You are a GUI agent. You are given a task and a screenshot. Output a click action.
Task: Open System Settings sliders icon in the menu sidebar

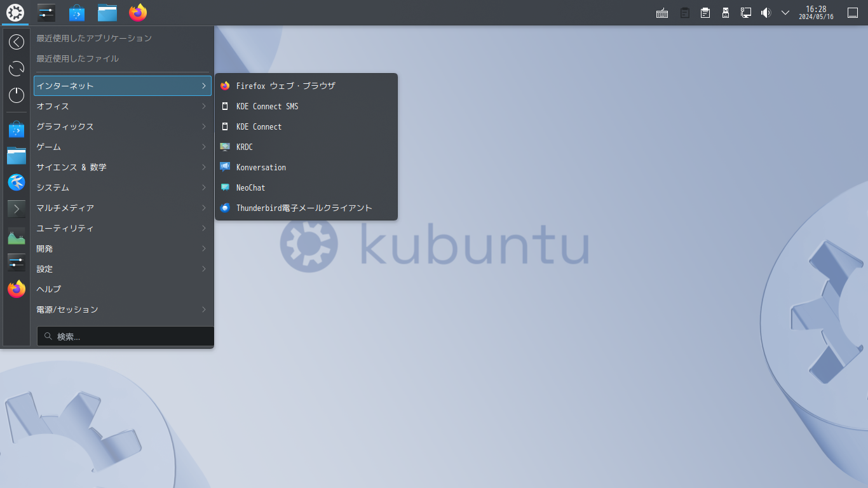coord(17,262)
